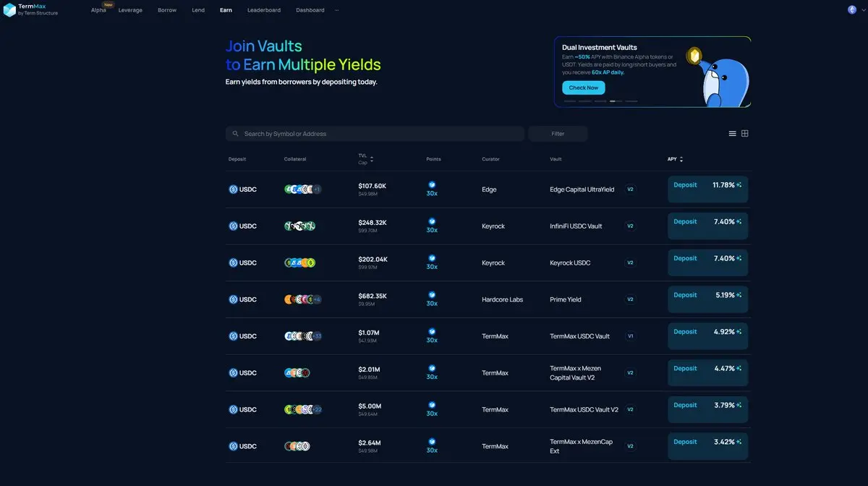The image size is (868, 486).
Task: Focus the Search by Symbol or Address field
Action: [x=375, y=134]
